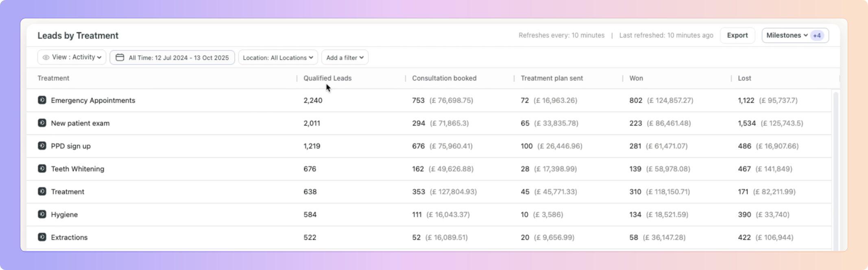Screen dimensions: 868x270
Task: Click the Emergency Appointments row icon
Action: [42, 100]
